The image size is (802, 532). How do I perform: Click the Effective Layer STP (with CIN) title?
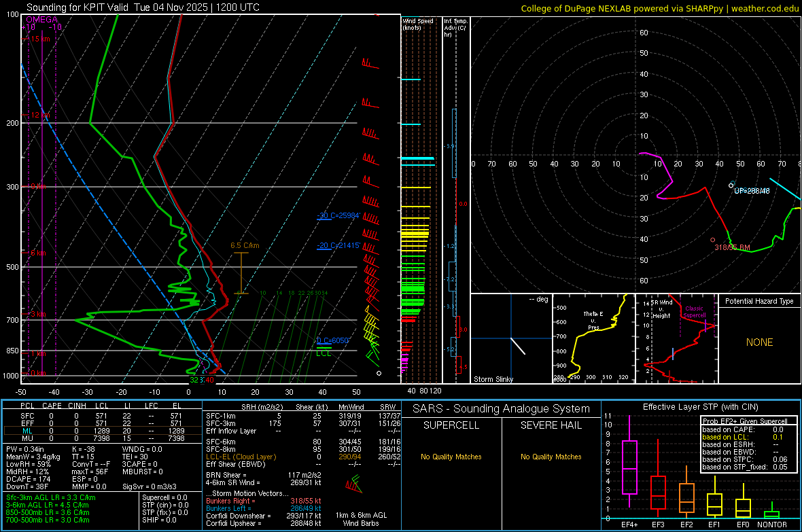tap(701, 407)
